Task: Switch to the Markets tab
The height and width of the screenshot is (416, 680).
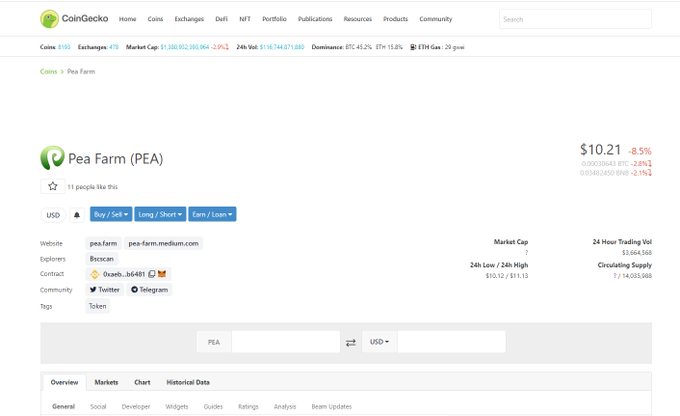Action: coord(106,383)
